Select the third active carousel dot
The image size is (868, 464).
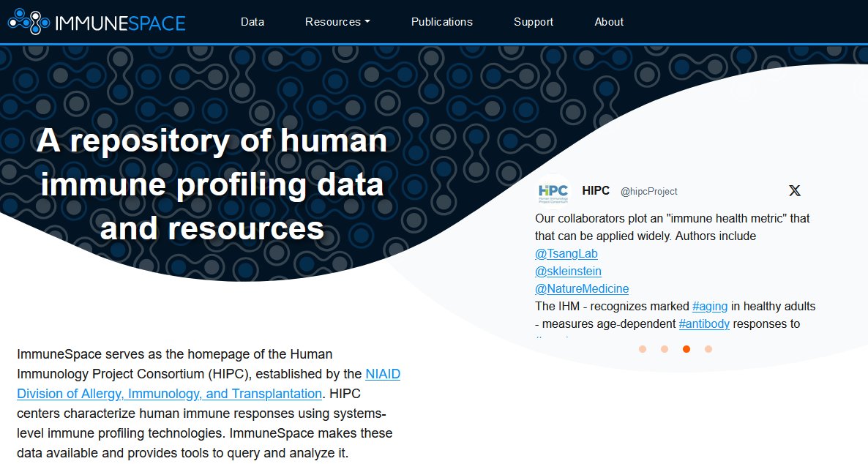click(x=686, y=349)
